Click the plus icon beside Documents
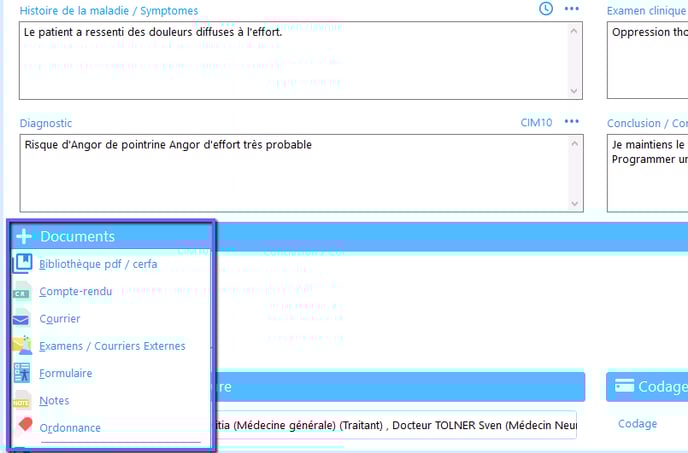This screenshot has width=688, height=453. 23,237
